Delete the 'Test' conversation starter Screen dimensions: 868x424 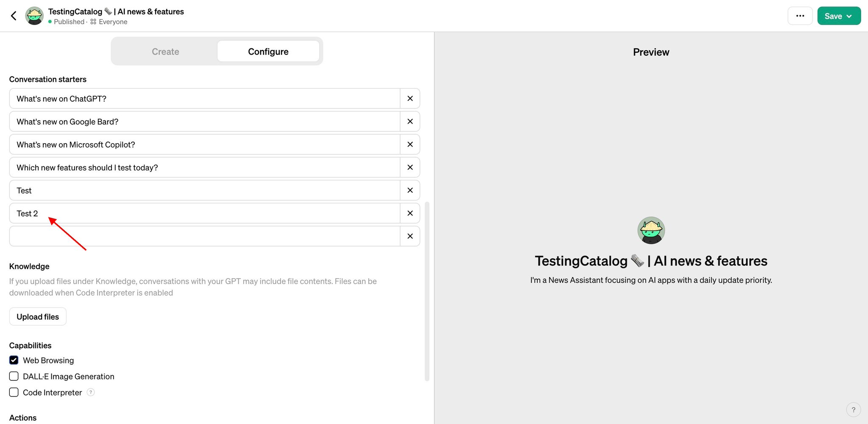tap(410, 190)
